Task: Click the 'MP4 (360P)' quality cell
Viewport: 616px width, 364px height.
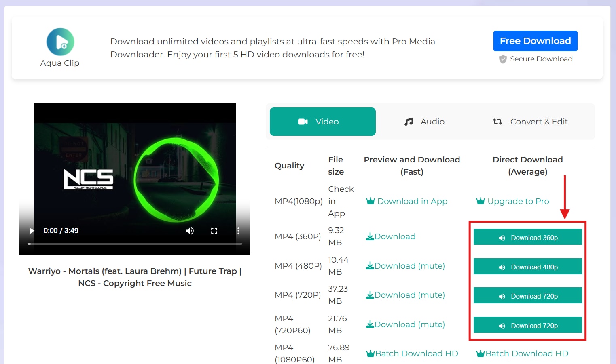Action: point(298,236)
